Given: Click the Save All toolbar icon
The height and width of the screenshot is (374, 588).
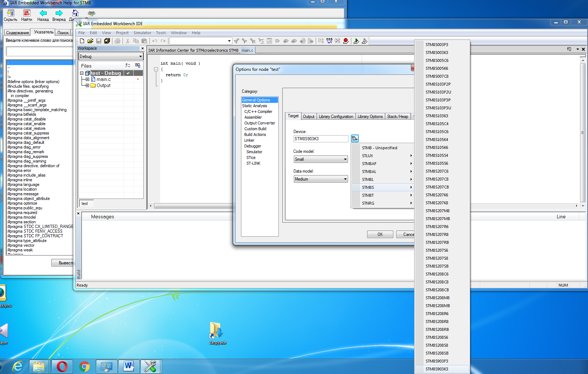Looking at the screenshot, I should (x=107, y=41).
